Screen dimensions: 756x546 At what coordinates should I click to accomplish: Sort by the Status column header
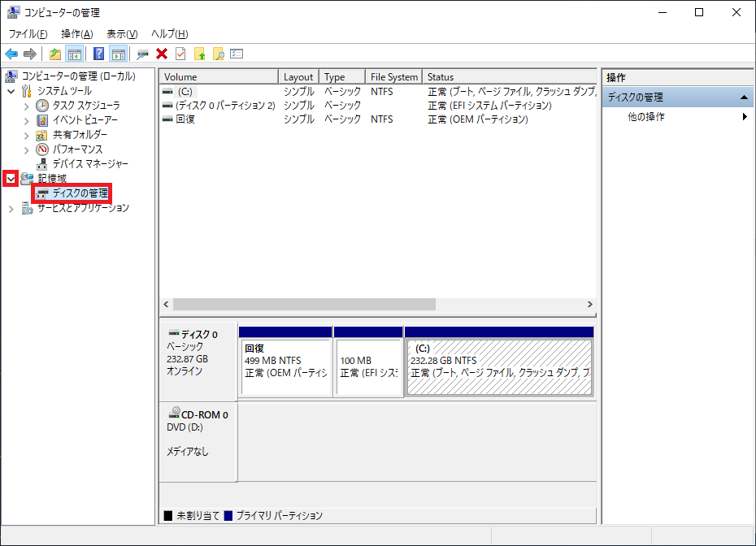pyautogui.click(x=509, y=77)
